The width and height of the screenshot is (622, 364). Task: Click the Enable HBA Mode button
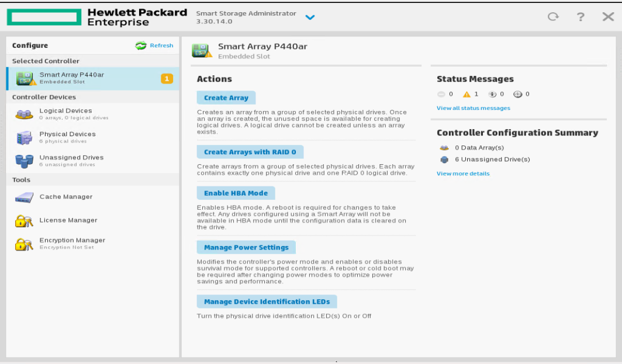click(236, 193)
